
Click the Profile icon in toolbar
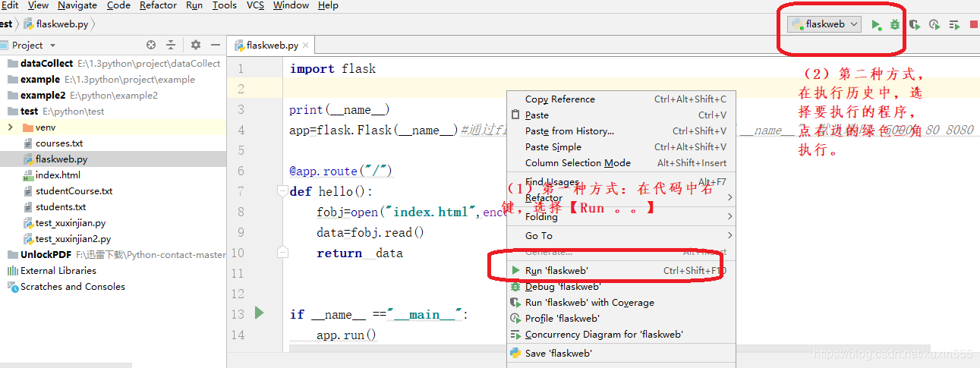934,24
